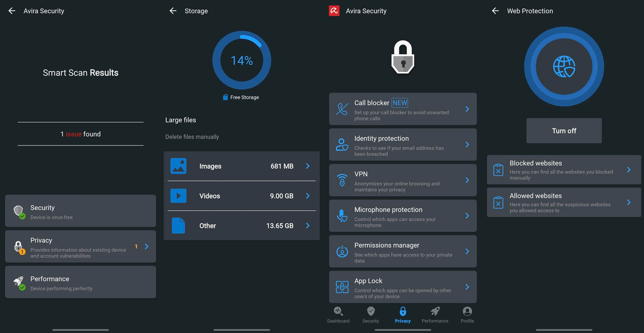Open Blocked websites via its chevron

point(628,170)
